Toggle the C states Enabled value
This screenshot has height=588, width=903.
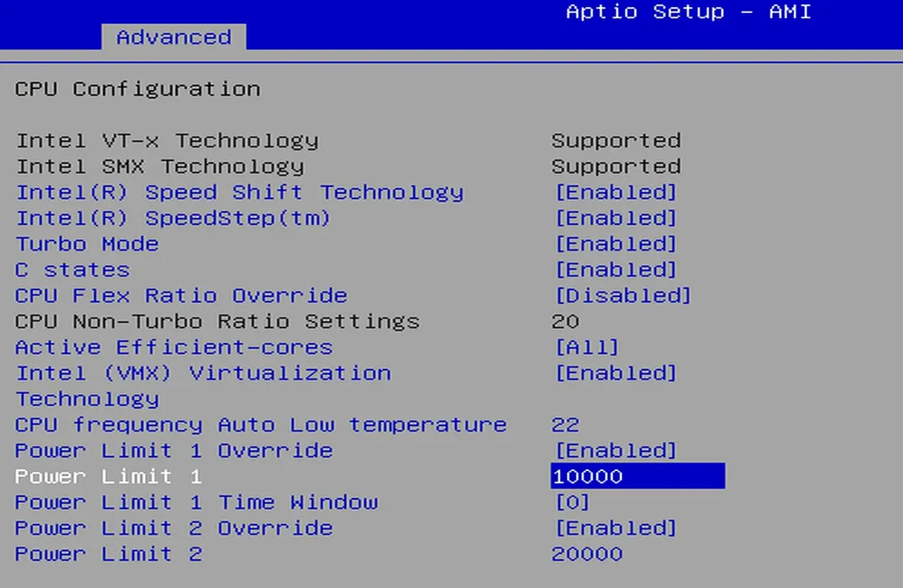615,270
